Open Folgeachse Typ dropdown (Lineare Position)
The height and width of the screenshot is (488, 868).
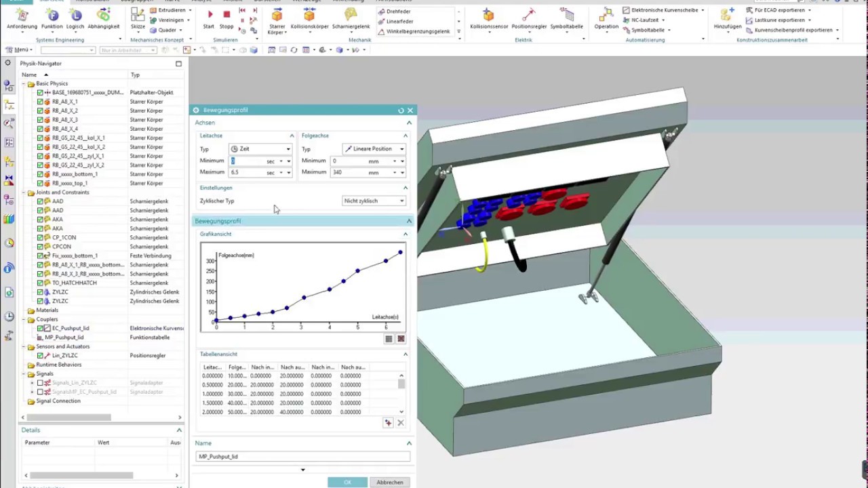374,149
